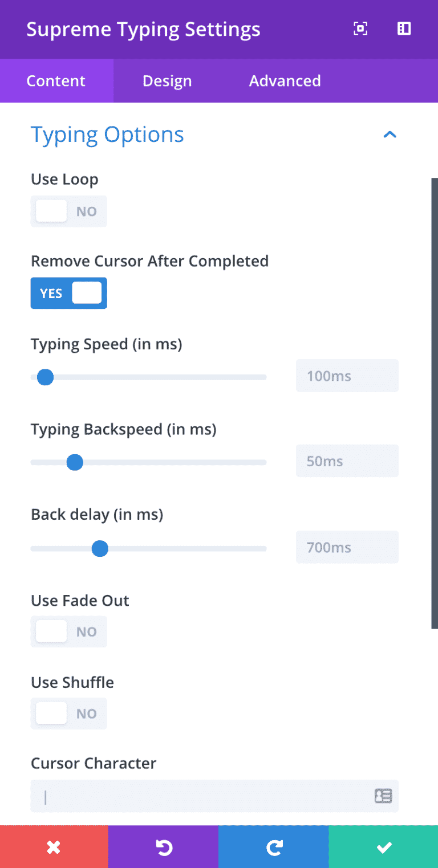Disable Remove Cursor After Completed
The image size is (438, 868).
(x=68, y=293)
